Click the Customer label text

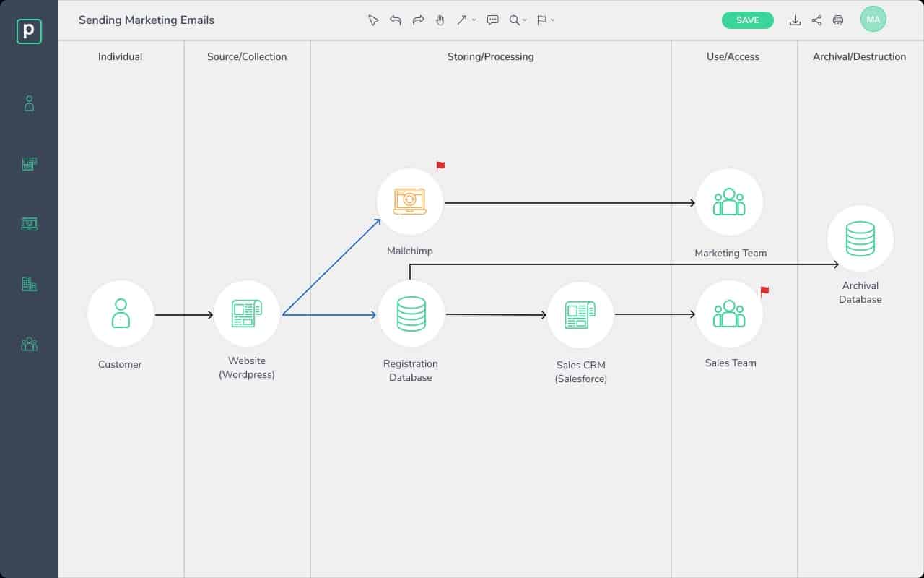pos(121,364)
